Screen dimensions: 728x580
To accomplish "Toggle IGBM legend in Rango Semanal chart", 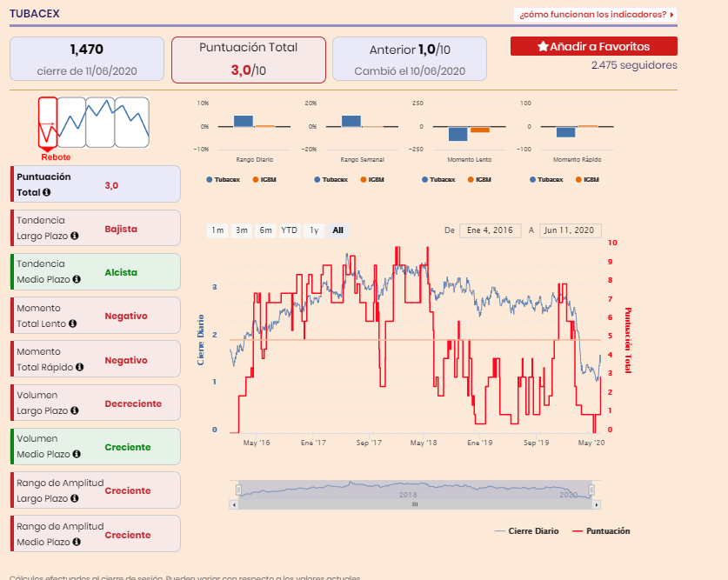I will click(x=372, y=180).
